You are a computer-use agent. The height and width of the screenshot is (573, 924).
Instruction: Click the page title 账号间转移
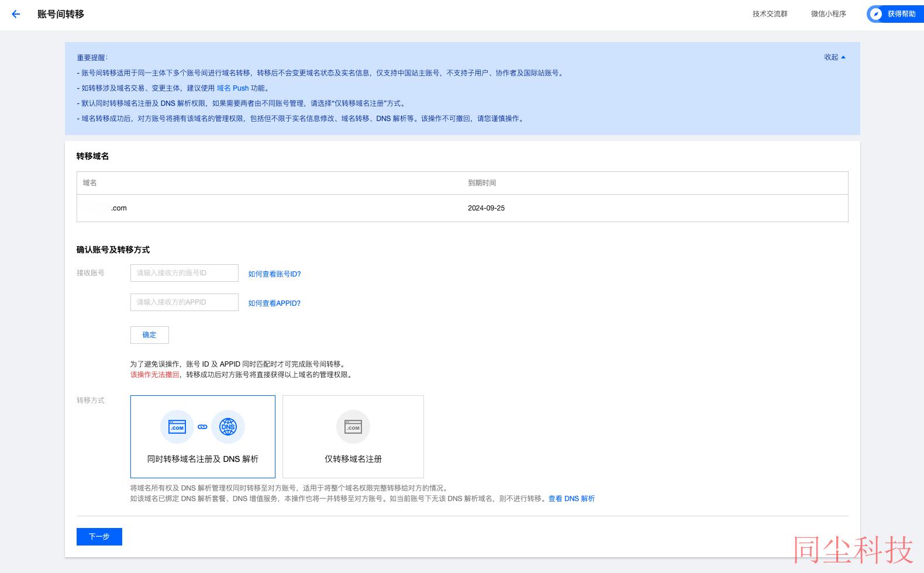[61, 14]
